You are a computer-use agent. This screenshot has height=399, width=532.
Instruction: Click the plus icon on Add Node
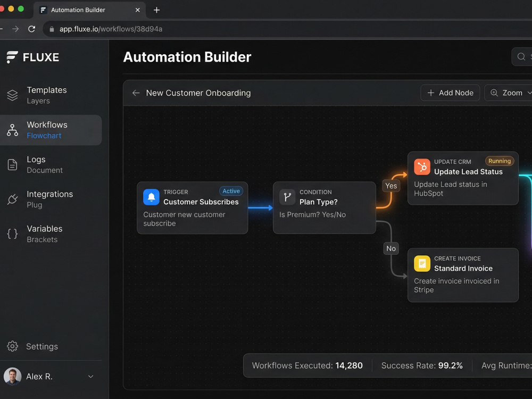430,93
